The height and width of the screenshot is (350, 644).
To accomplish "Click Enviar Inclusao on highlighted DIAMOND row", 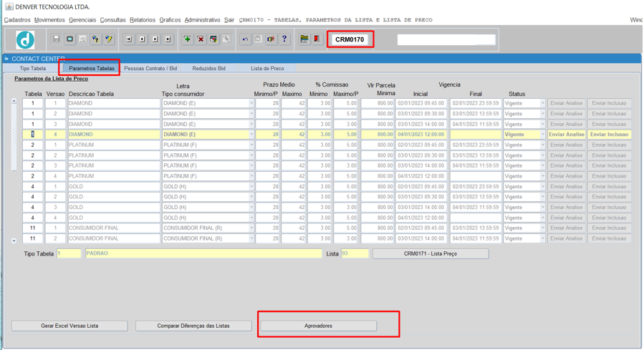I will click(609, 135).
